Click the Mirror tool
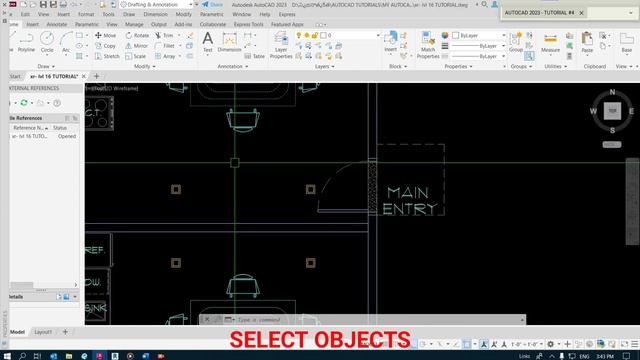The height and width of the screenshot is (360, 640). (x=137, y=46)
